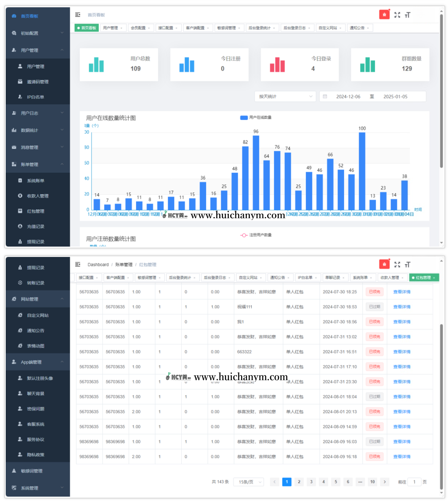The width and height of the screenshot is (448, 502).
Task: Click 查看详情 for 2024-08-09 16:03 row
Action: coord(402,441)
